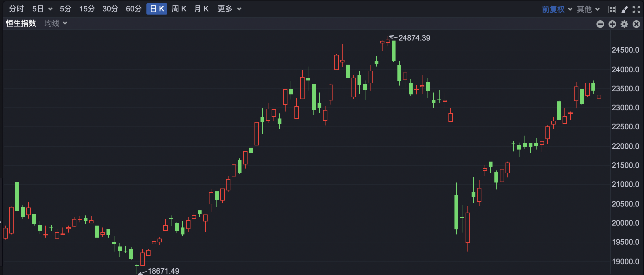Select the 15分 interval
The width and height of the screenshot is (644, 275).
pos(87,9)
